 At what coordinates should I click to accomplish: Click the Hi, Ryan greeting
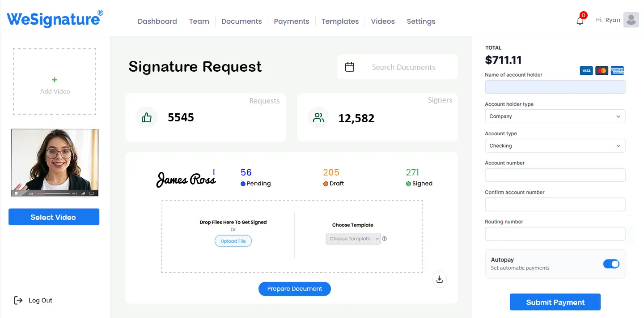608,20
